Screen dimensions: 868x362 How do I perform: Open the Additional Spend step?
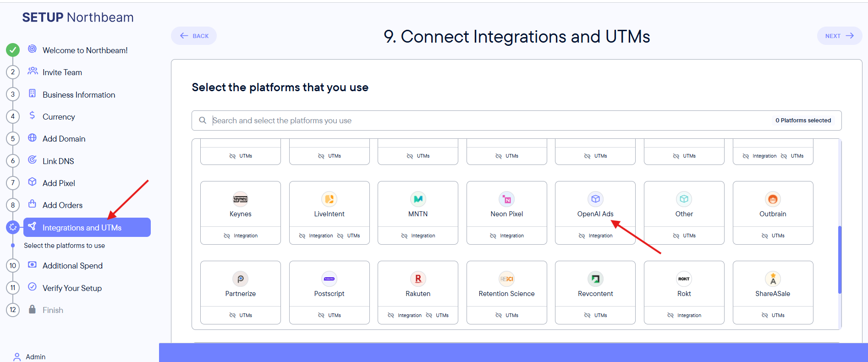[72, 266]
